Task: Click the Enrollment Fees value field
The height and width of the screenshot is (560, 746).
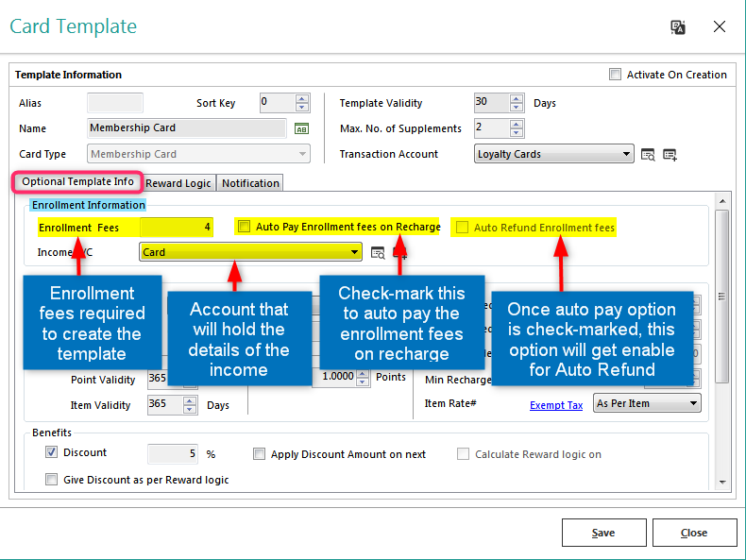Action: [x=177, y=228]
